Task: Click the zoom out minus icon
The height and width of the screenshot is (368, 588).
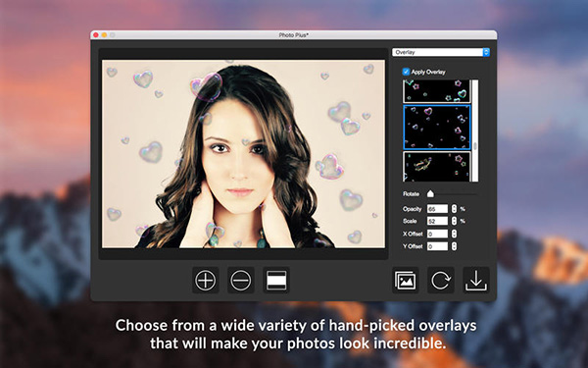Action: (x=241, y=280)
